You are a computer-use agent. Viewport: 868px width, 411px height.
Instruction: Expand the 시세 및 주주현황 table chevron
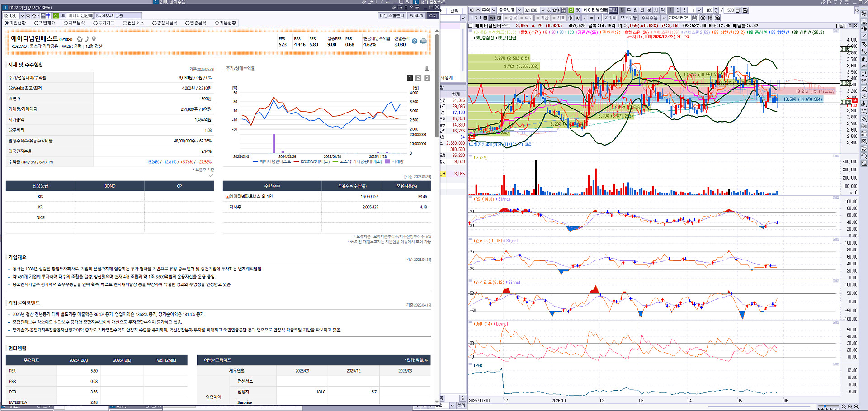[x=210, y=175]
